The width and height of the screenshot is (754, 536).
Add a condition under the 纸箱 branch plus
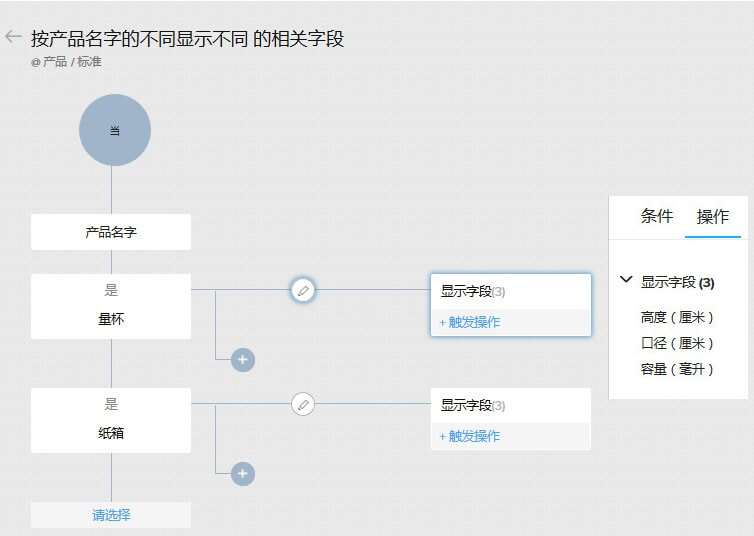pyautogui.click(x=243, y=474)
